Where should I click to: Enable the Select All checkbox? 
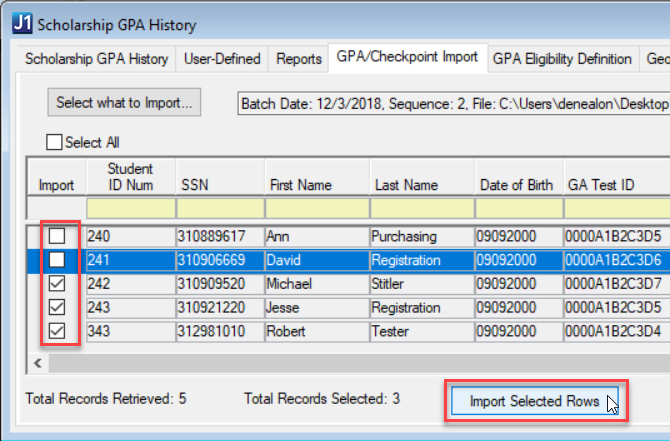pos(54,143)
